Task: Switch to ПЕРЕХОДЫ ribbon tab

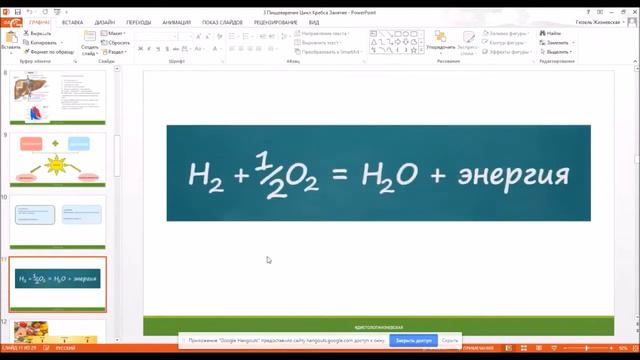Action: [139, 22]
